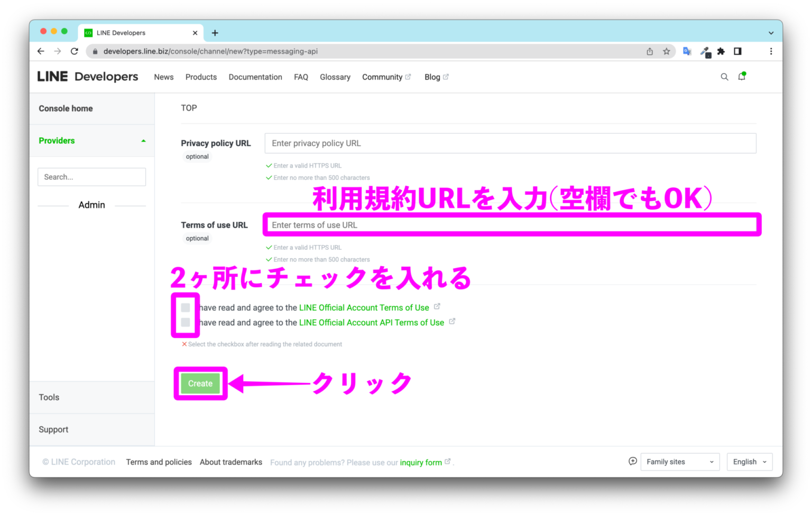
Task: Reload the page with the refresh icon
Action: (74, 51)
